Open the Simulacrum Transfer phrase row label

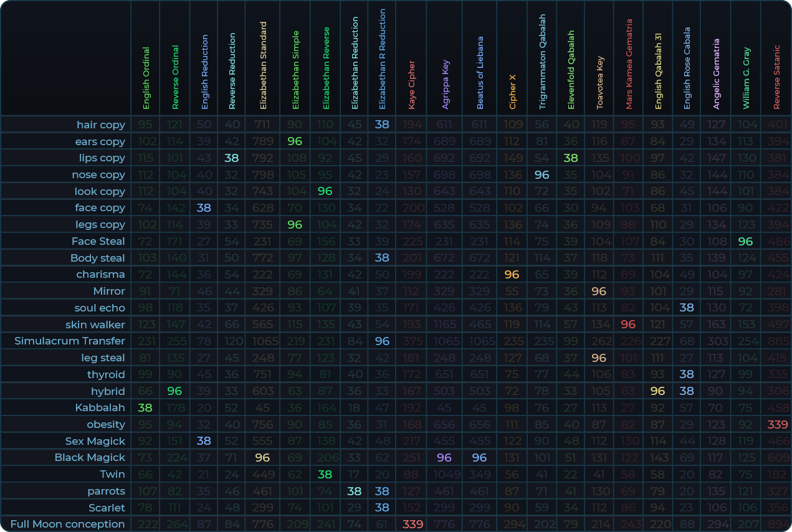pos(70,341)
